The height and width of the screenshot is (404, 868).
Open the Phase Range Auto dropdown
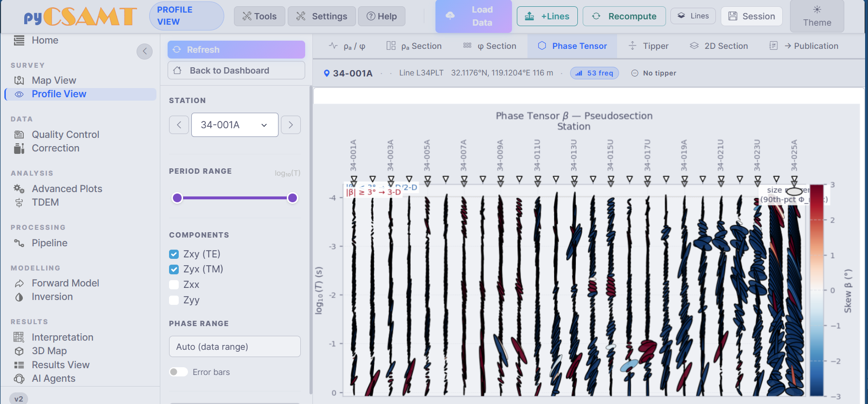click(x=235, y=347)
